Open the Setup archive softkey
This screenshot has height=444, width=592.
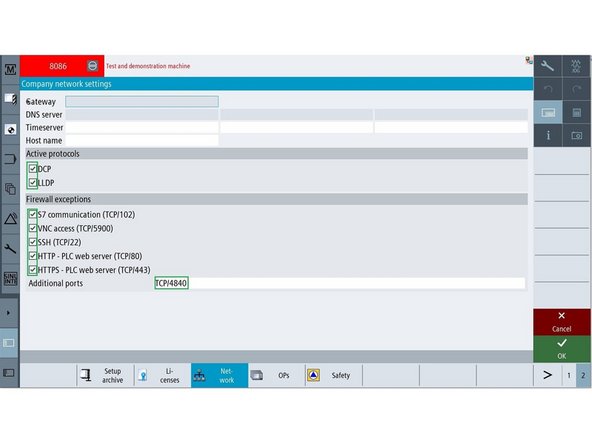pos(105,375)
